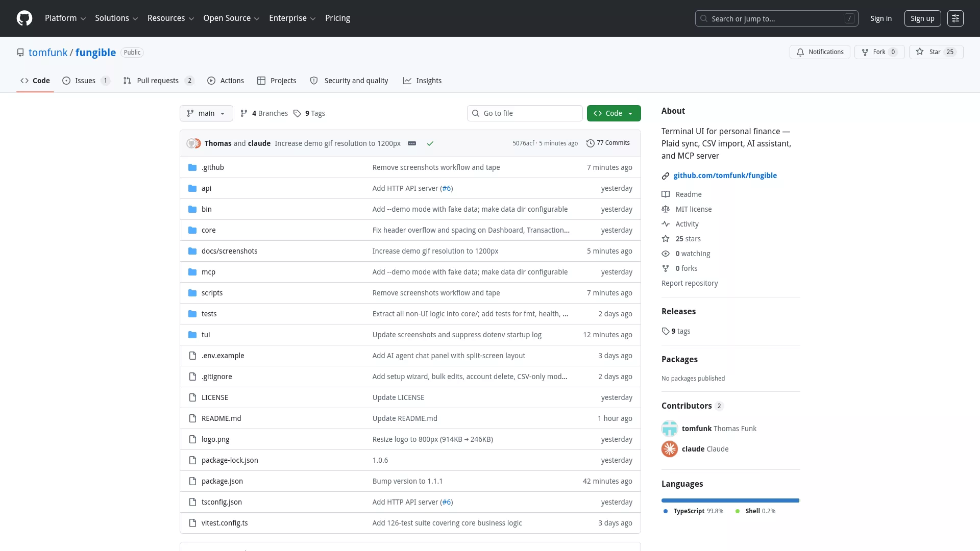Click the green CI checkmark status icon
This screenshot has width=980, height=551.
click(430, 143)
